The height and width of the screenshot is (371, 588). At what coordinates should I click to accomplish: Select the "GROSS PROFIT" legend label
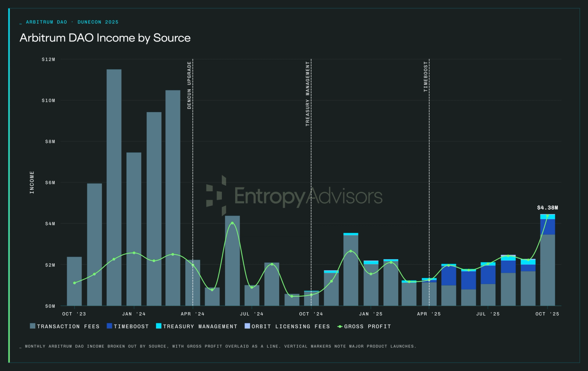point(367,327)
